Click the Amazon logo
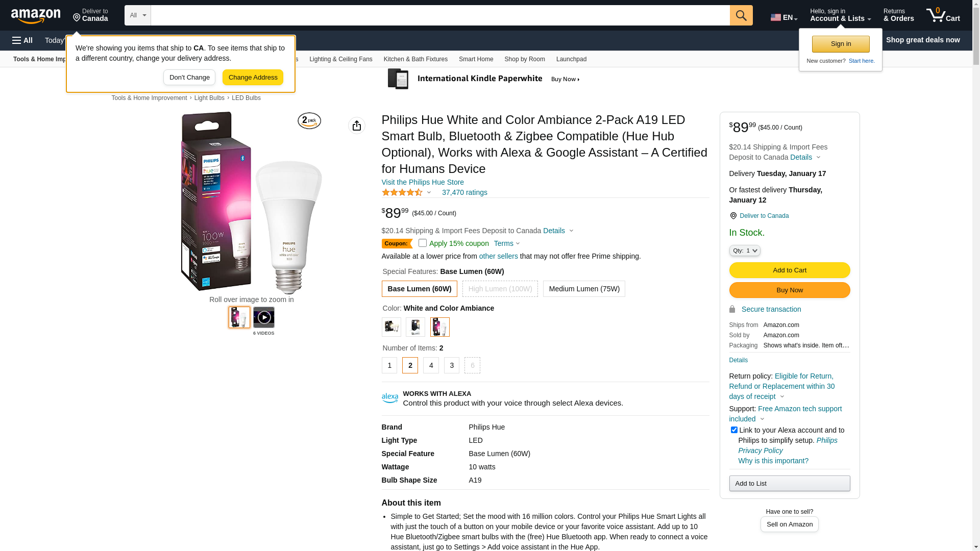 click(x=36, y=16)
